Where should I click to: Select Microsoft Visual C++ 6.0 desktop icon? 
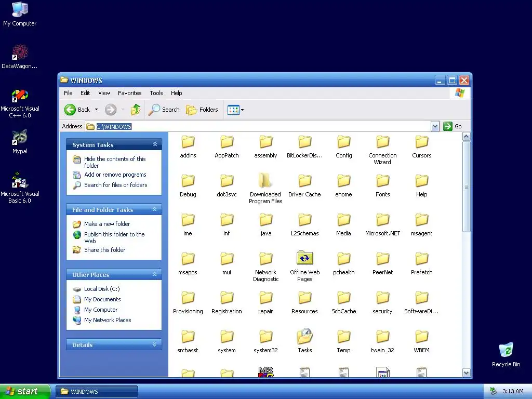[20, 103]
